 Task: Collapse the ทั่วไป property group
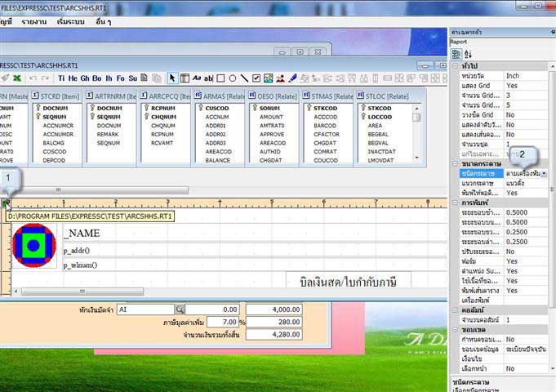(455, 66)
